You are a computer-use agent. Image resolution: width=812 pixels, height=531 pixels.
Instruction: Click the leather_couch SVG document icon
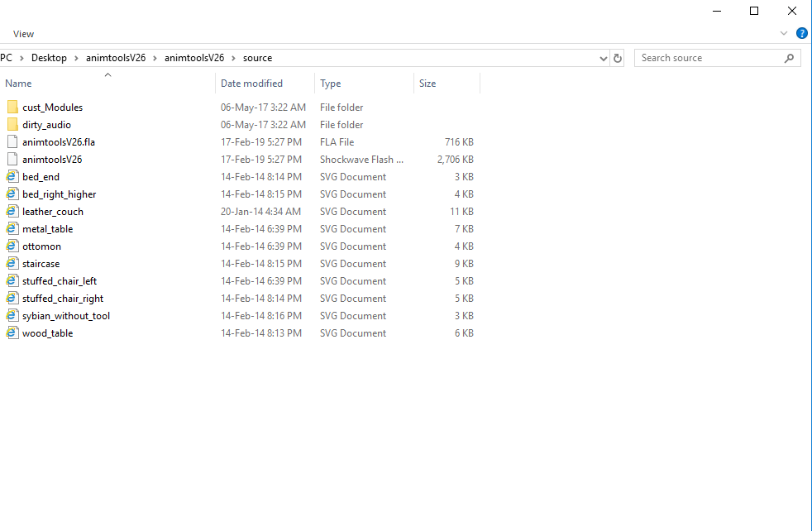click(x=12, y=212)
